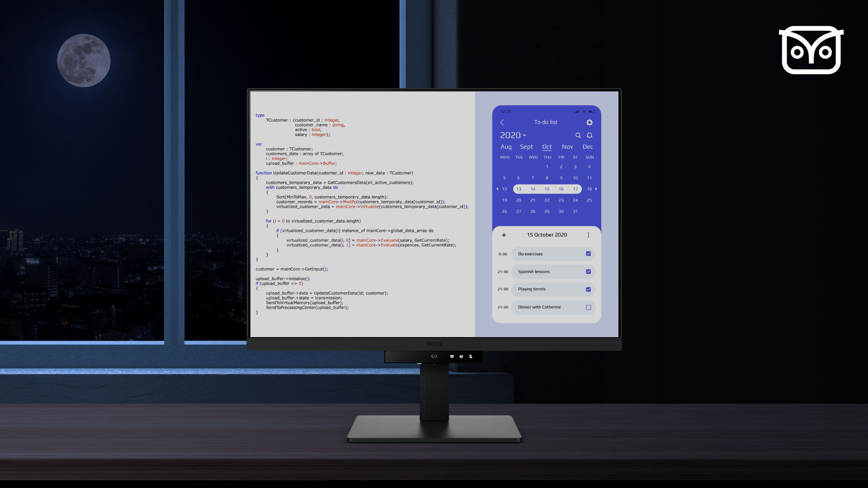Click the BenQ monitor logo on stand
Screen dimensions: 868x488
click(x=434, y=343)
